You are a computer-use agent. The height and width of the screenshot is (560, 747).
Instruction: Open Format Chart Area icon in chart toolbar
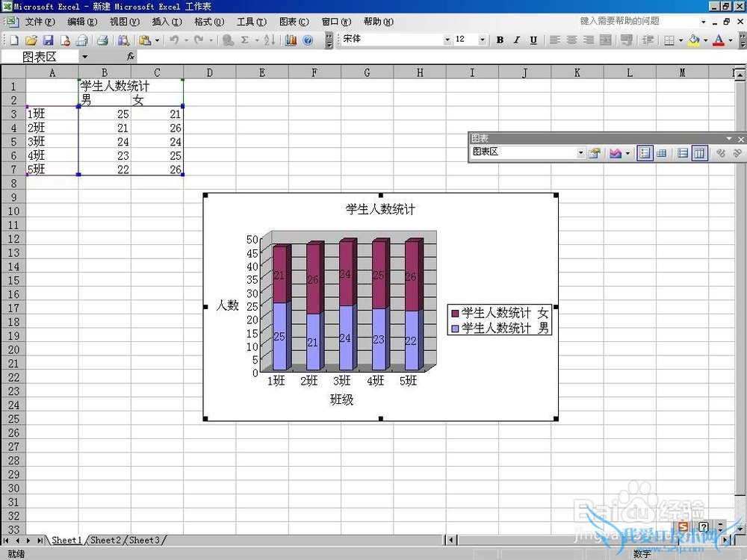pos(594,153)
